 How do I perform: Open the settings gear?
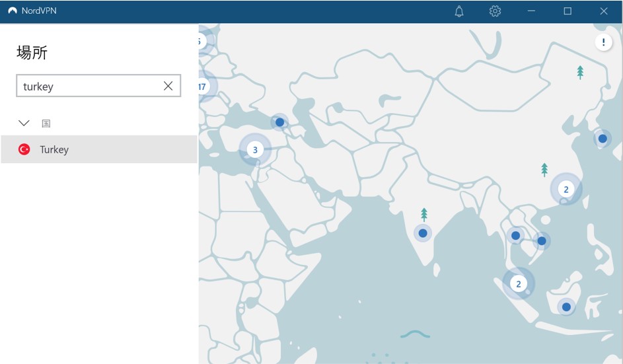[495, 11]
